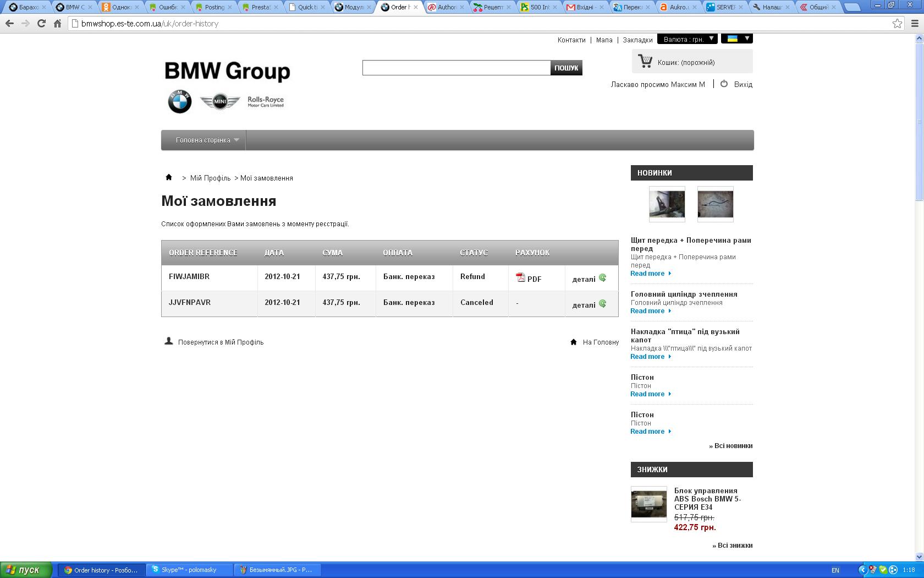
Task: Open the currency dropdown Валюта: грн.
Action: click(x=687, y=39)
